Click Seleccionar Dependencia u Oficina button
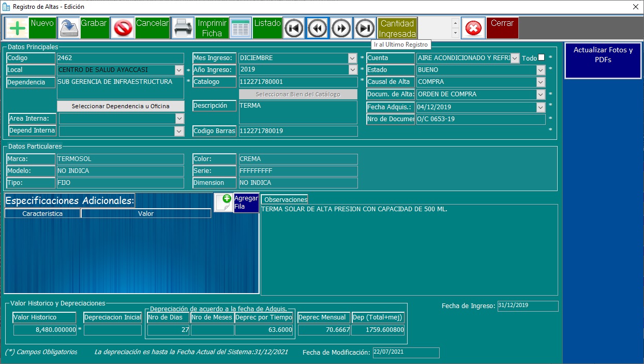 pos(121,106)
